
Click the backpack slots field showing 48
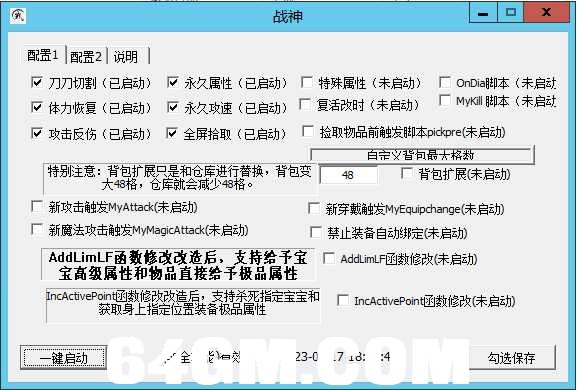point(348,175)
